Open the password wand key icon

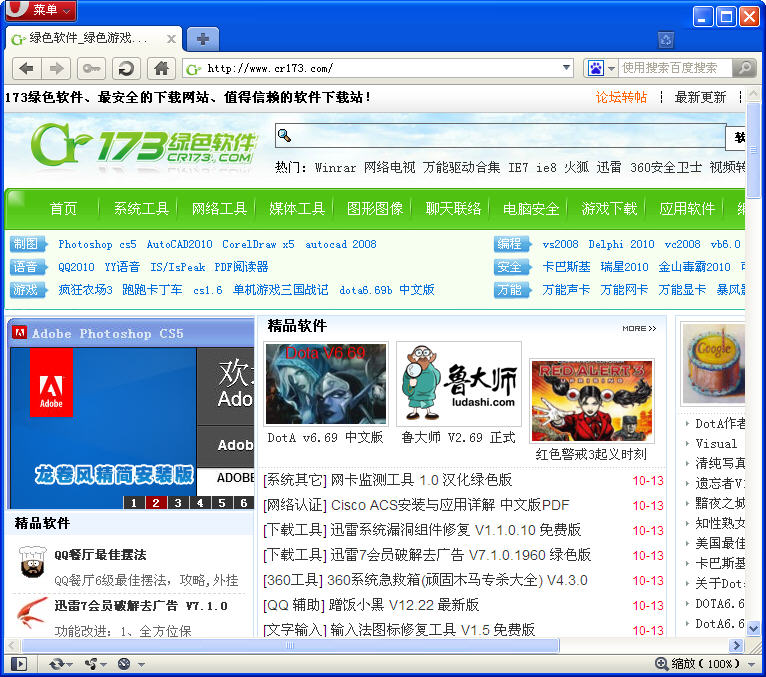click(91, 68)
